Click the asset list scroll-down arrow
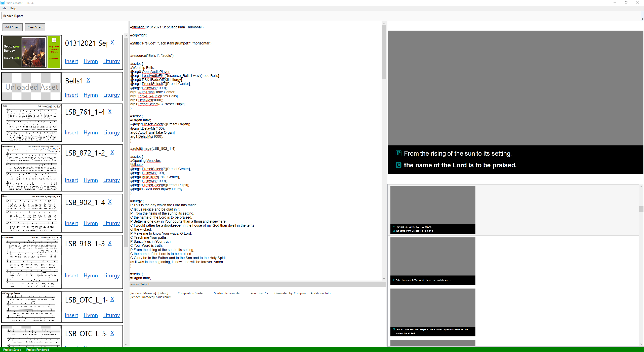The width and height of the screenshot is (644, 352). pos(126,345)
